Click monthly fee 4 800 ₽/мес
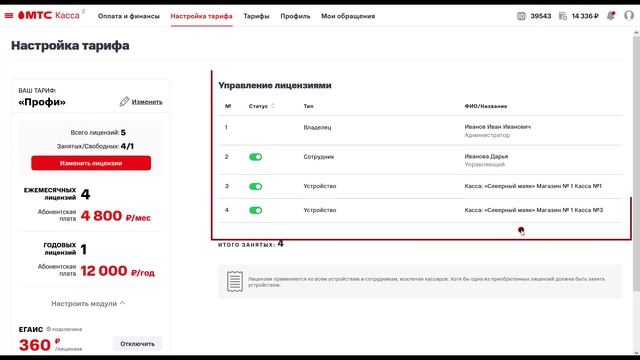 116,216
